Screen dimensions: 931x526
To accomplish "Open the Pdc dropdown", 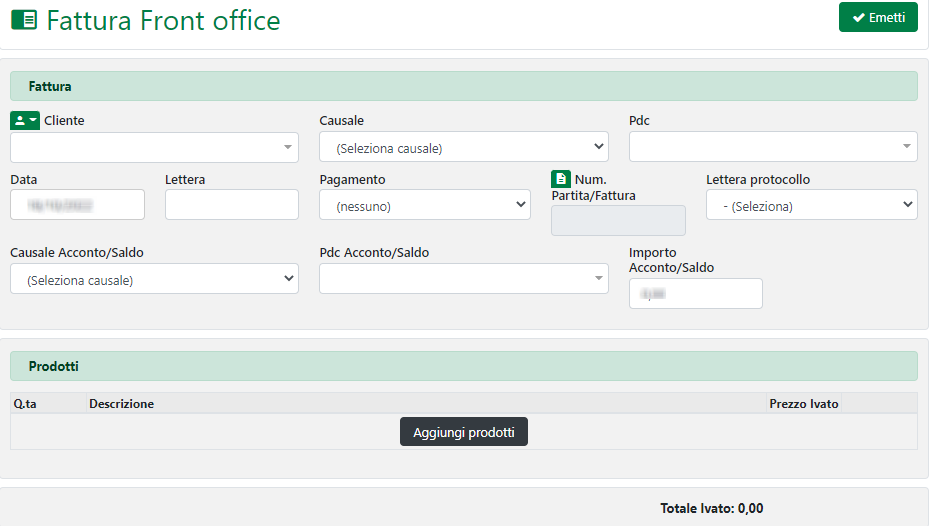I will [772, 147].
